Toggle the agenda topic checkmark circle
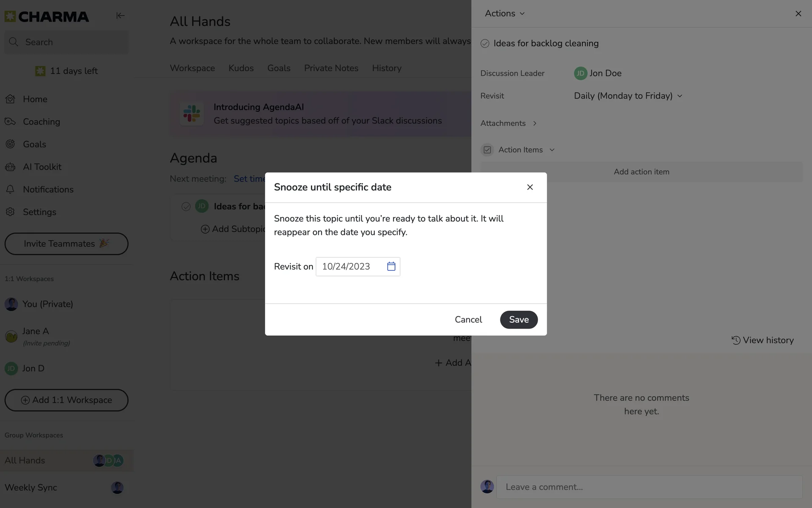The height and width of the screenshot is (508, 812). pyautogui.click(x=186, y=207)
